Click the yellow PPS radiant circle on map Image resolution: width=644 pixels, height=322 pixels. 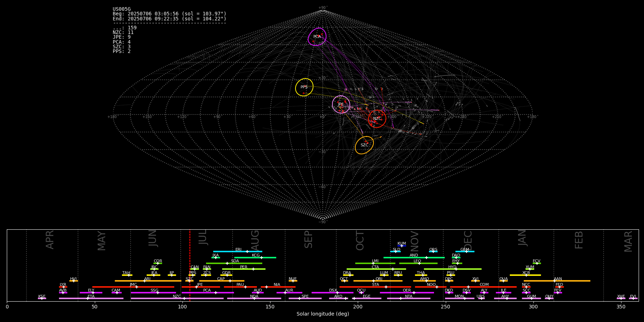304,87
